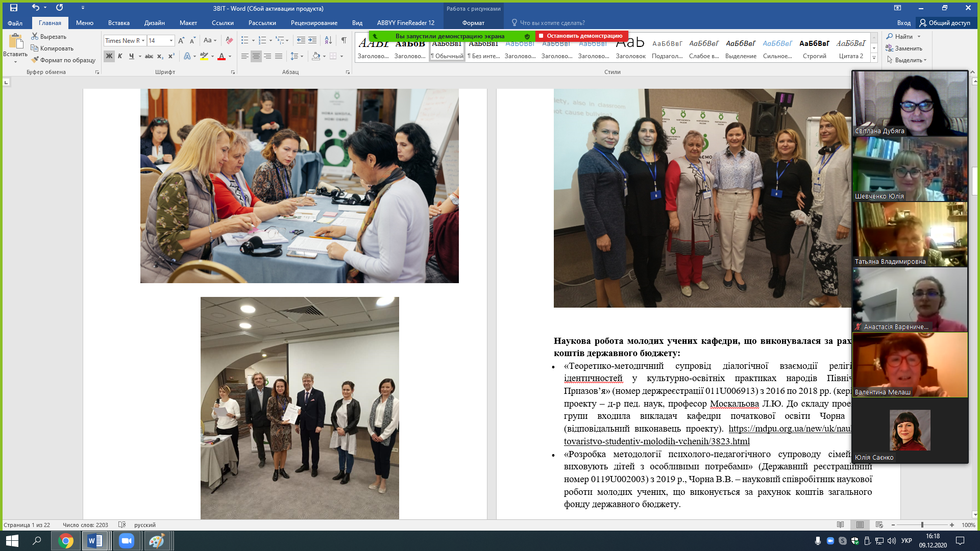Open the font size dropdown
980x551 pixels.
coord(171,40)
